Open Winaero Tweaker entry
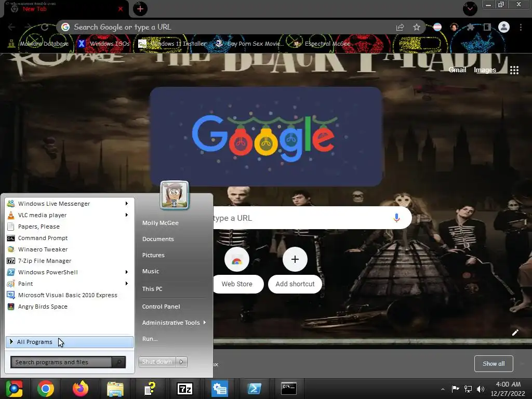 coord(70,249)
